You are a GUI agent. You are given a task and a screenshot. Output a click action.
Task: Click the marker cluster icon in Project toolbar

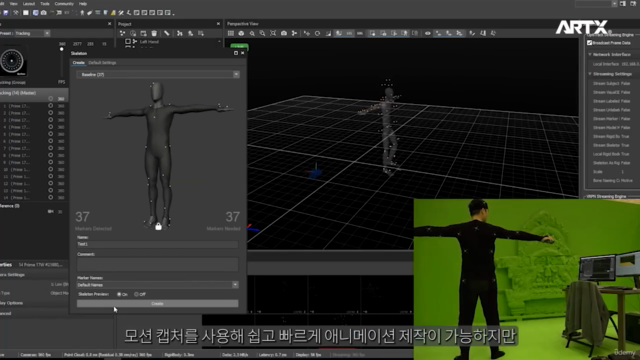click(122, 33)
